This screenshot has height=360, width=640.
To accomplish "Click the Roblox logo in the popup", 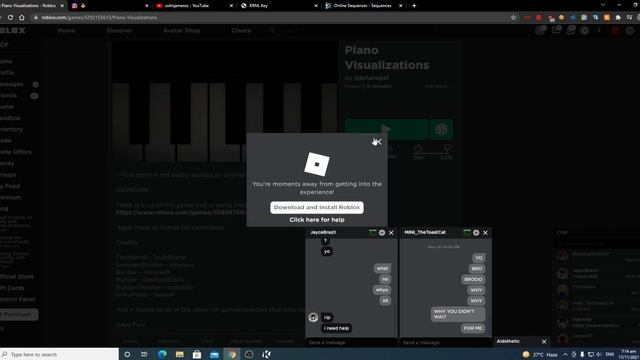I will tap(317, 164).
